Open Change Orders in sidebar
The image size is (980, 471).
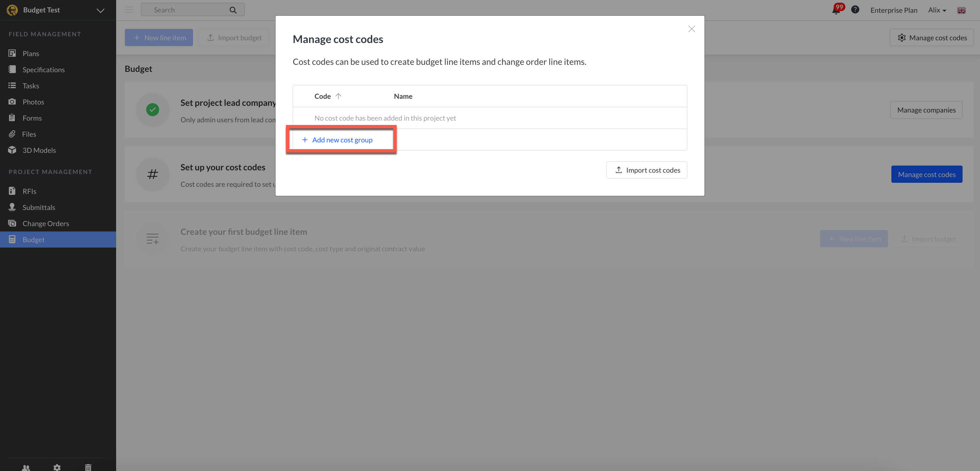click(x=45, y=223)
